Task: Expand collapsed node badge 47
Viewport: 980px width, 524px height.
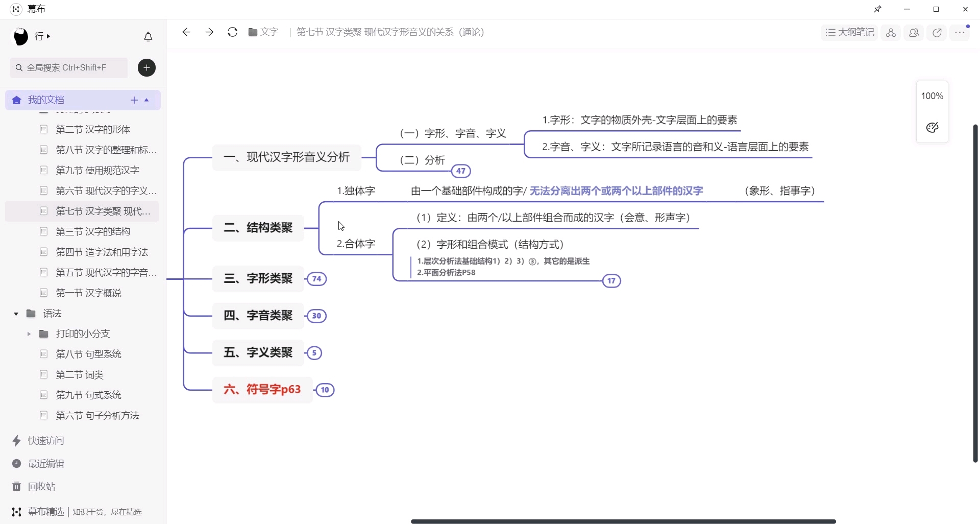Action: [x=461, y=171]
